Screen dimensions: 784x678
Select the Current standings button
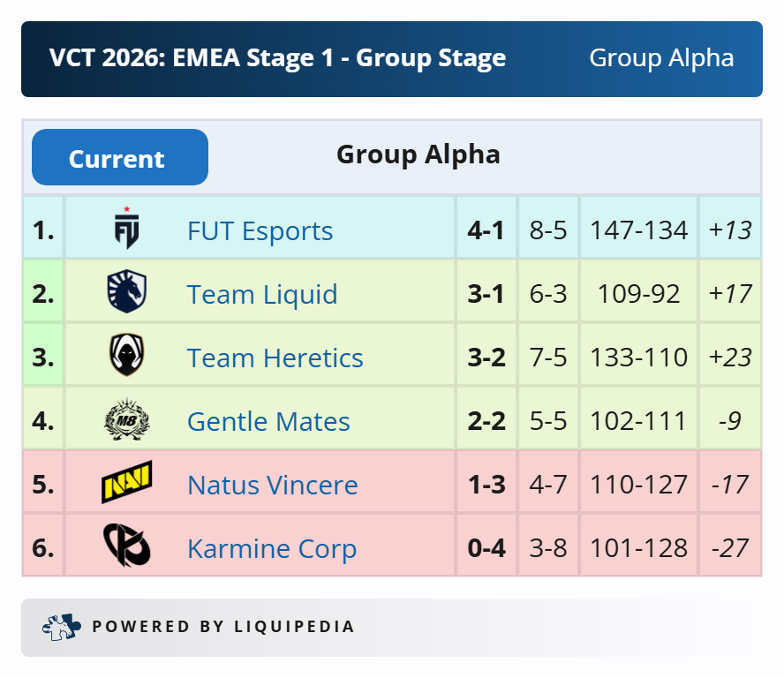[x=120, y=158]
